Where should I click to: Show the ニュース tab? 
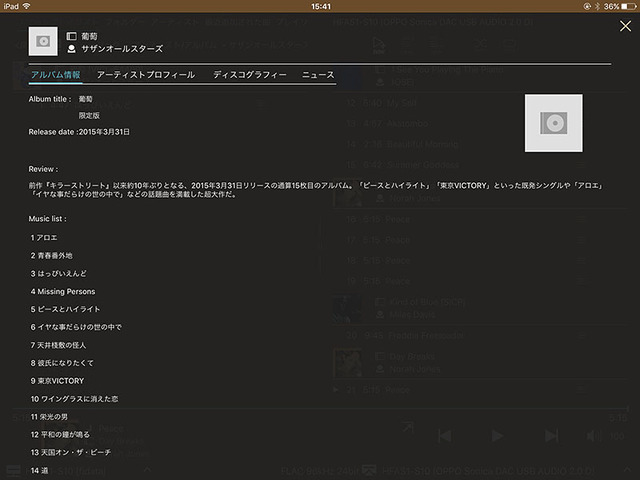point(318,75)
